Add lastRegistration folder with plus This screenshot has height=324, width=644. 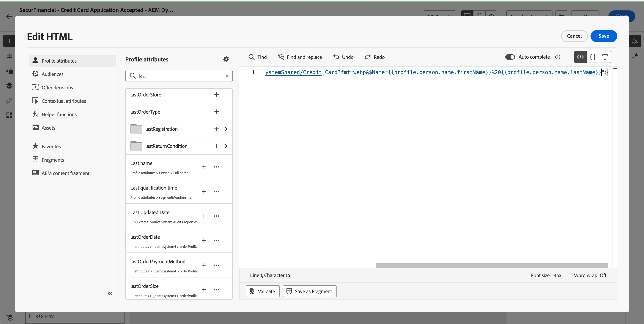tap(217, 129)
